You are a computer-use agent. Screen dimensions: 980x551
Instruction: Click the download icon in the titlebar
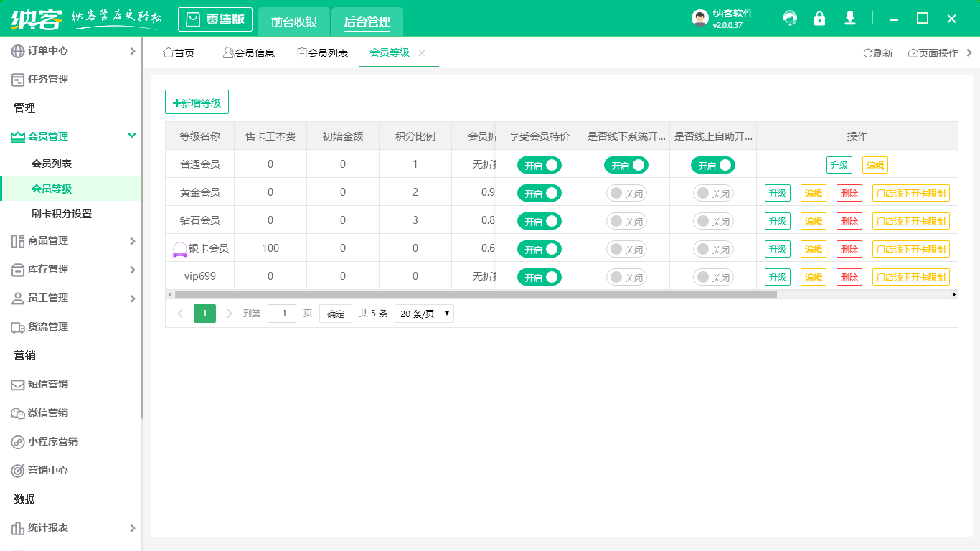coord(849,18)
